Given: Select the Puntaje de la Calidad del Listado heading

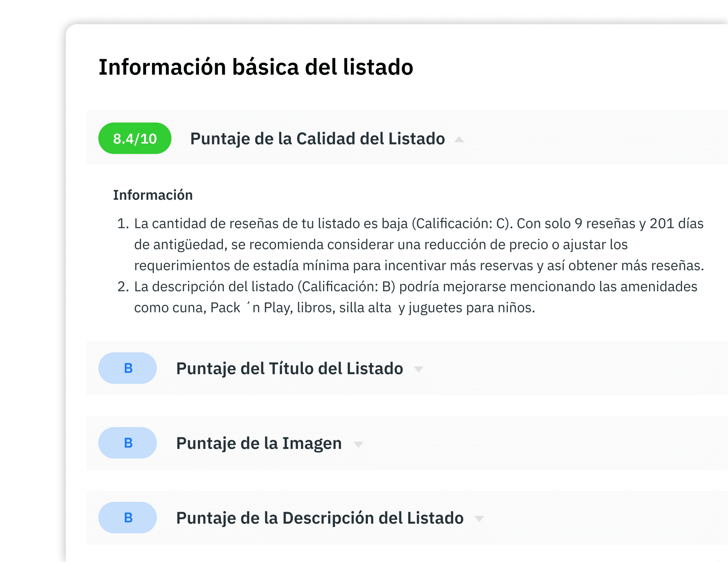Looking at the screenshot, I should 317,139.
